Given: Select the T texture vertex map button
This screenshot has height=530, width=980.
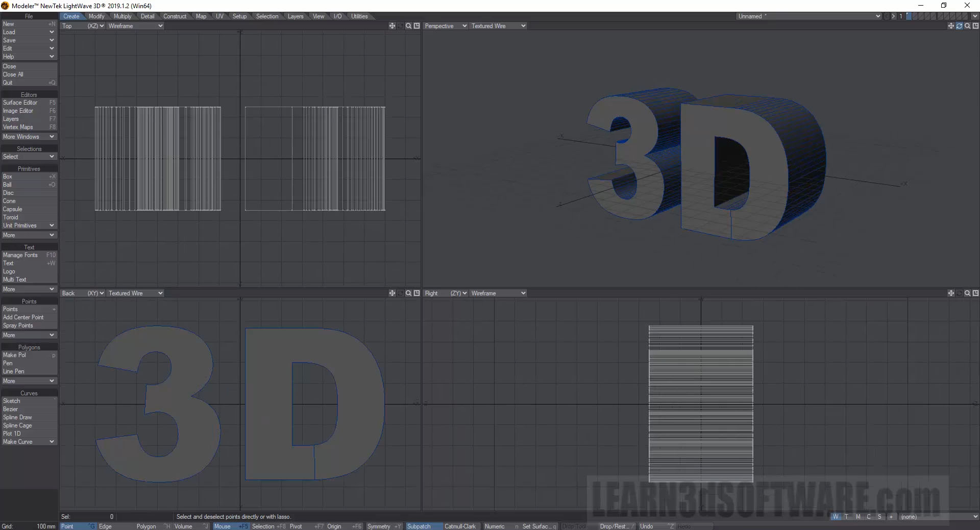Looking at the screenshot, I should [x=846, y=517].
